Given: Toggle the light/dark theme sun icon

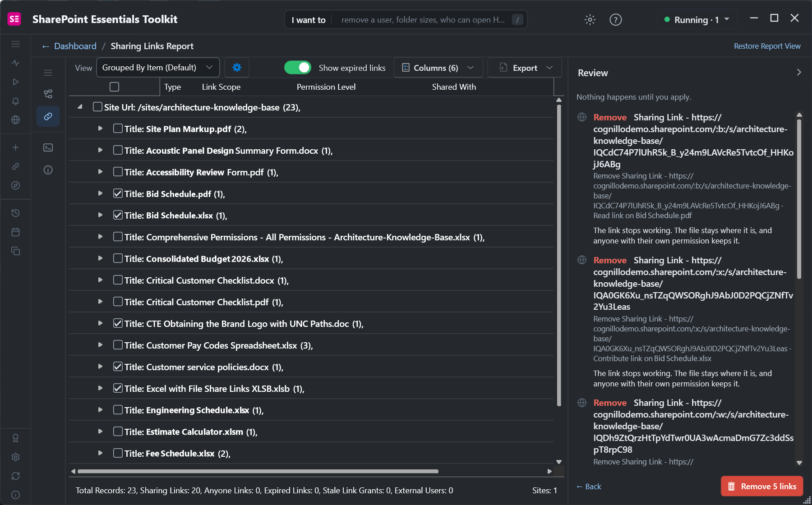Looking at the screenshot, I should tap(590, 19).
